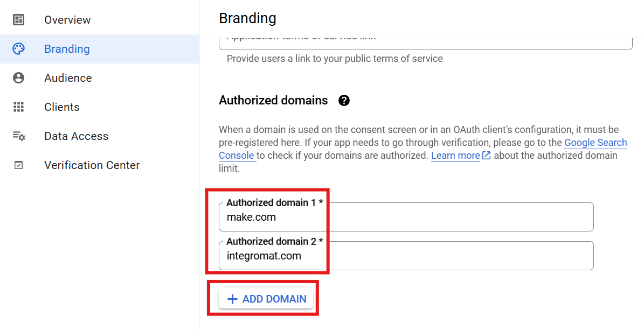Click the integromat.com domain field
Screen dimensions: 644x330
click(x=406, y=256)
